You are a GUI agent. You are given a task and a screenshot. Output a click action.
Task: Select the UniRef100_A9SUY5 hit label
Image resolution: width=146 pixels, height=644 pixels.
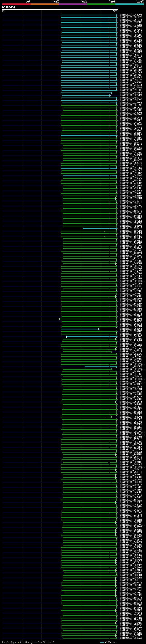pos(131,100)
